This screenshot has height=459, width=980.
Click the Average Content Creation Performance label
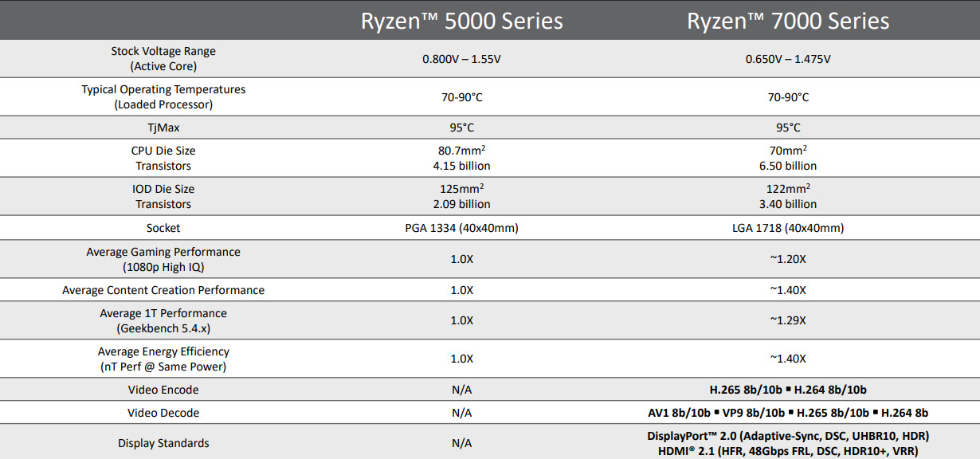coord(163,290)
